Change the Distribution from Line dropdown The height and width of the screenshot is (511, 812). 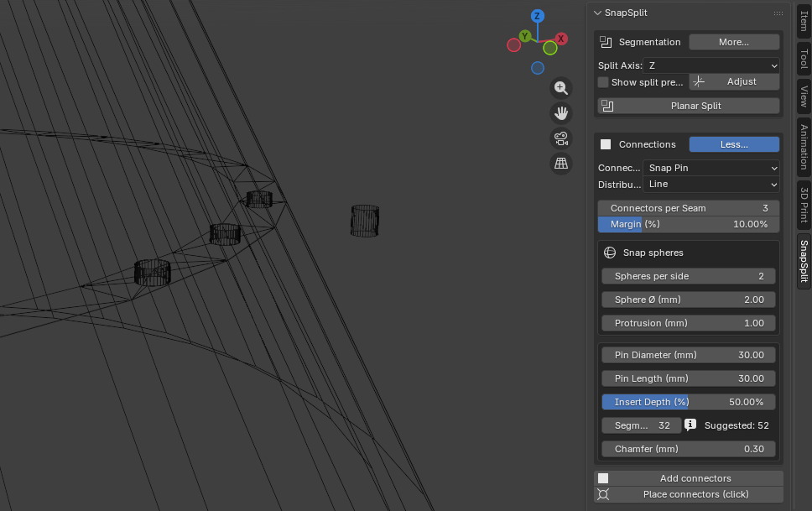[x=711, y=184]
